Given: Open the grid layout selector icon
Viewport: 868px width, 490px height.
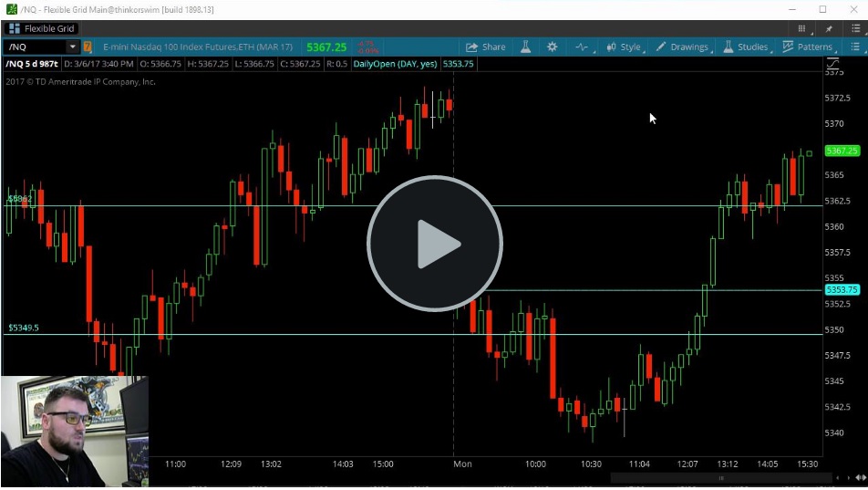Looking at the screenshot, I should pyautogui.click(x=802, y=29).
